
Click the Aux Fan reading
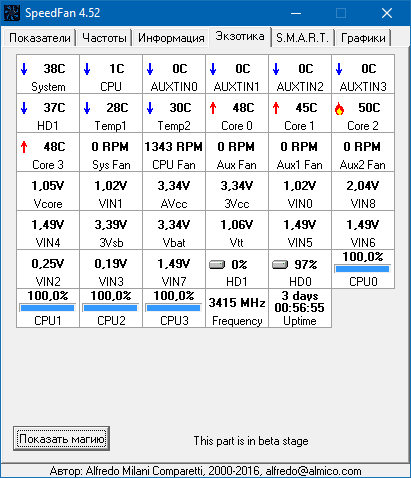237,152
